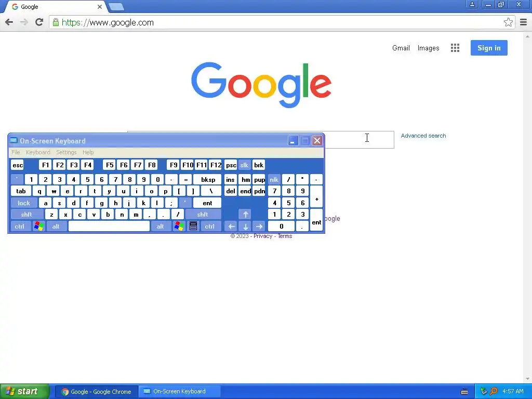Click the right Windows key on keyboard

coord(179,227)
